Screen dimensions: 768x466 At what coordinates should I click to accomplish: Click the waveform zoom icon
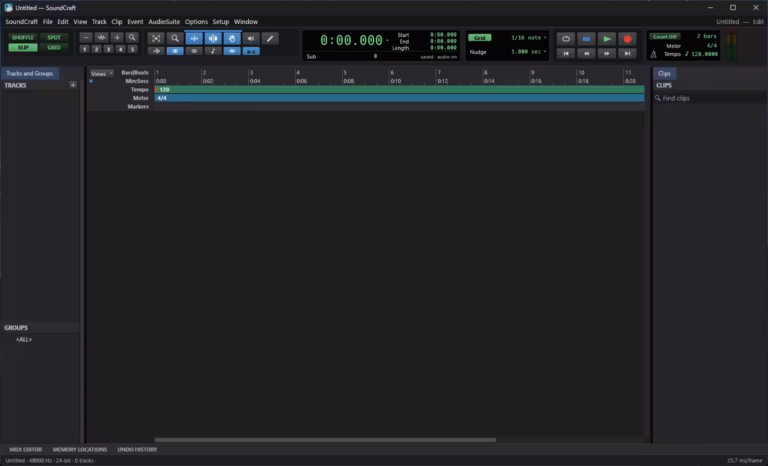[x=101, y=38]
